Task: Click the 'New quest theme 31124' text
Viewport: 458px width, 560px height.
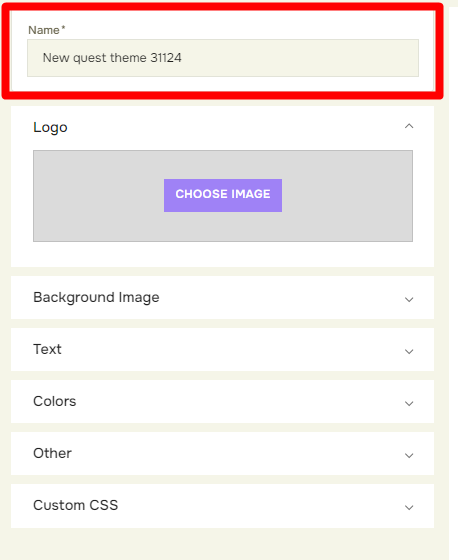Action: point(112,58)
